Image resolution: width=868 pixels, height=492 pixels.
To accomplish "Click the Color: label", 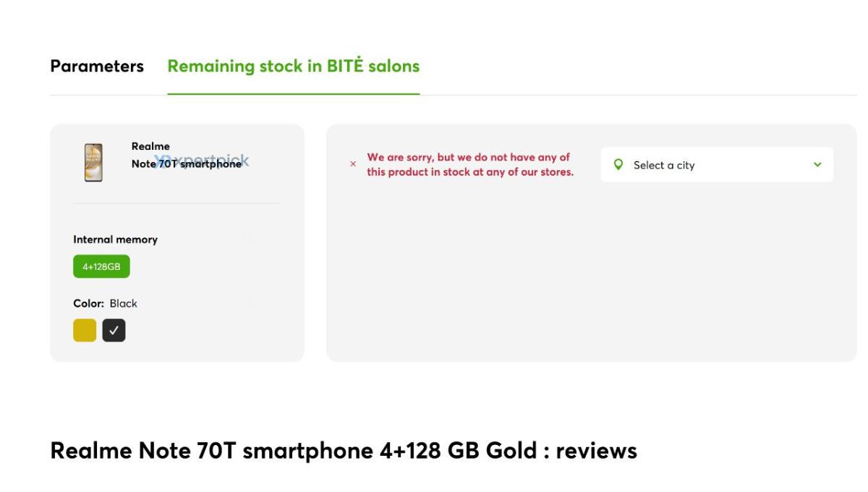I will [x=89, y=303].
